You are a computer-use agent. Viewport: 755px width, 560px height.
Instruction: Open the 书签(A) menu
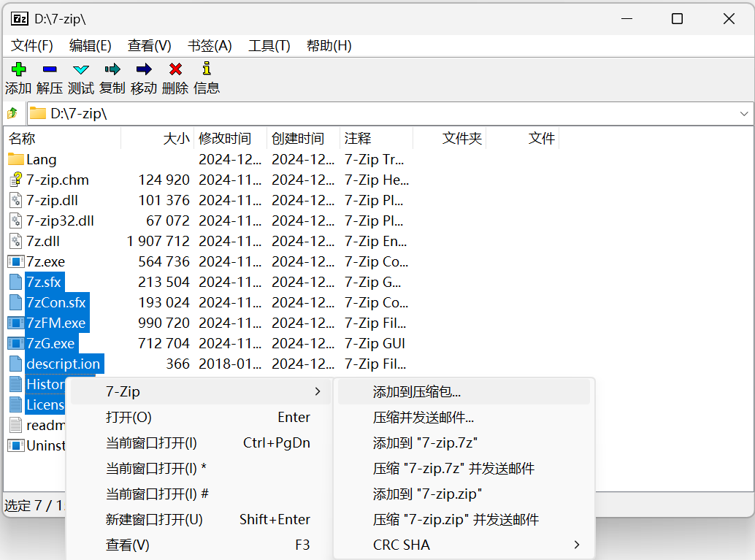point(210,46)
